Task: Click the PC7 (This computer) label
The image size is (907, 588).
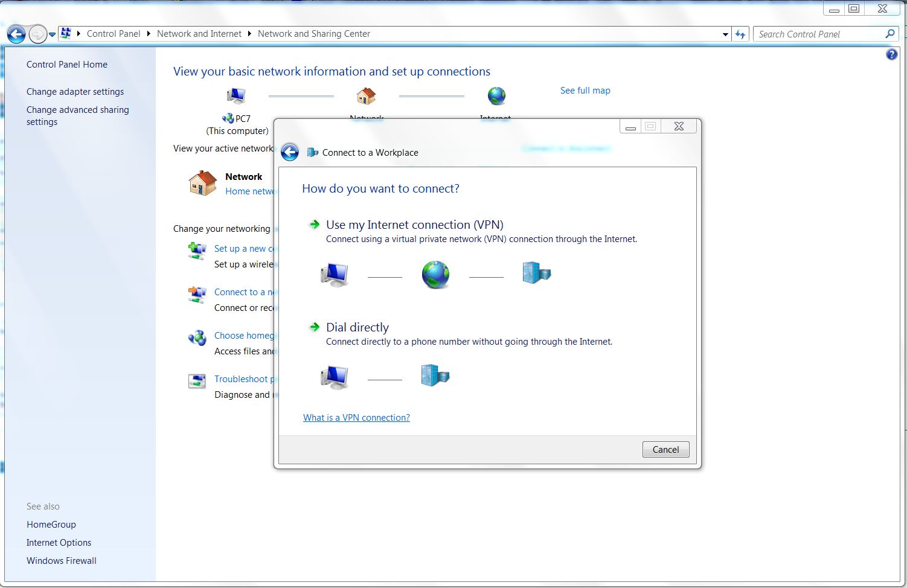Action: coord(237,125)
